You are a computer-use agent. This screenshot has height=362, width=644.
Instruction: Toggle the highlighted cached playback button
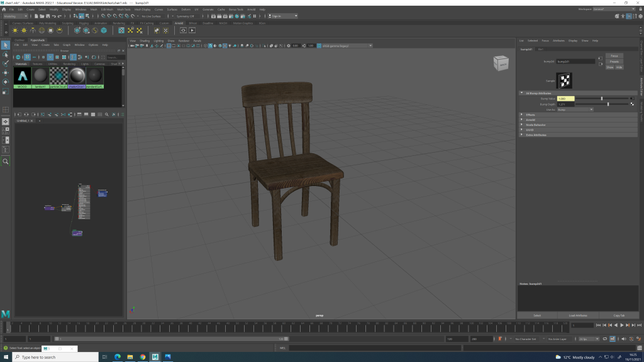pos(613,339)
